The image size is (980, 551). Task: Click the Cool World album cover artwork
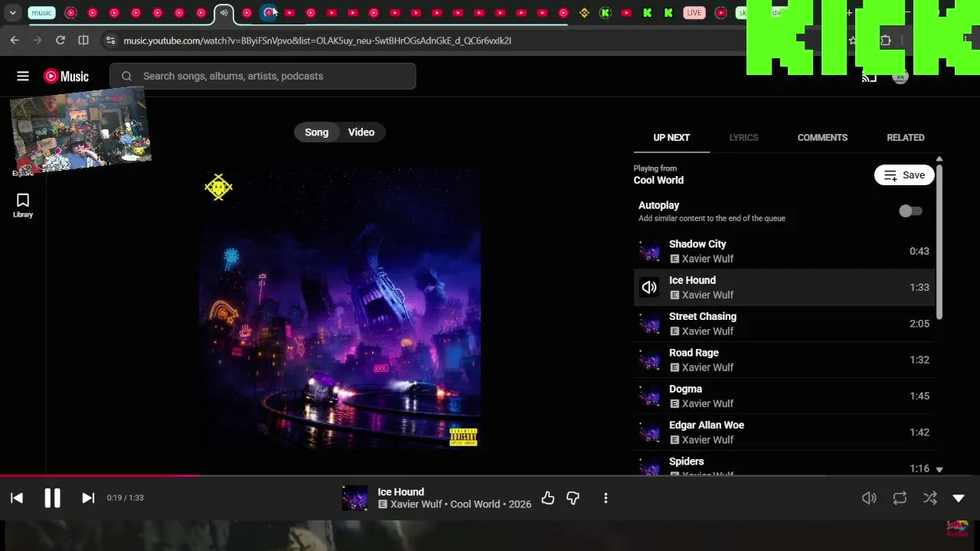pyautogui.click(x=340, y=308)
